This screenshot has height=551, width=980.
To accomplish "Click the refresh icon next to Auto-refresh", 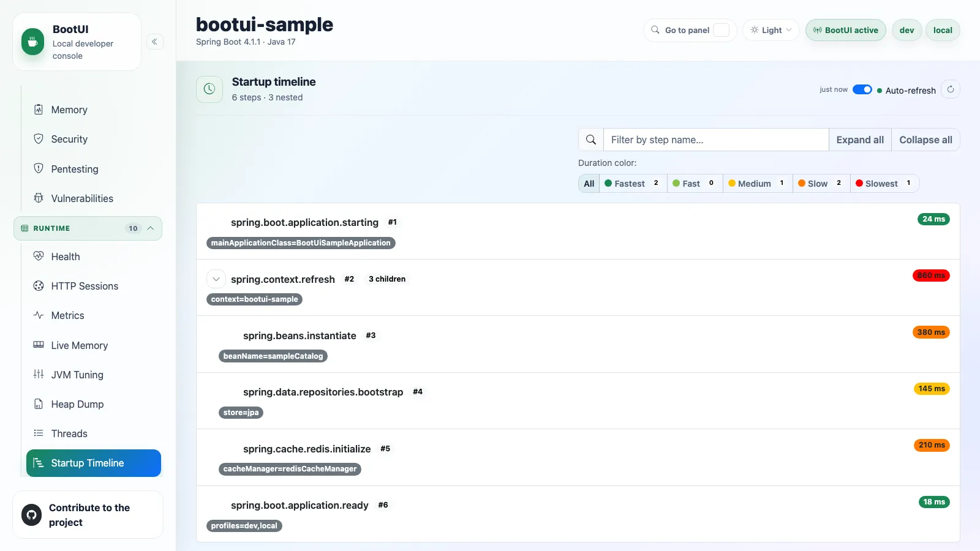I will (x=951, y=89).
